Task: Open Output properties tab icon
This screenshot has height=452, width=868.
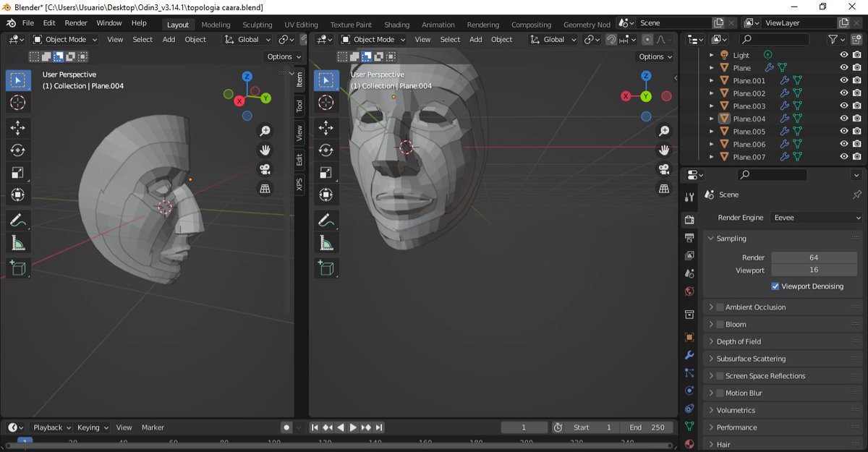Action: pyautogui.click(x=689, y=238)
